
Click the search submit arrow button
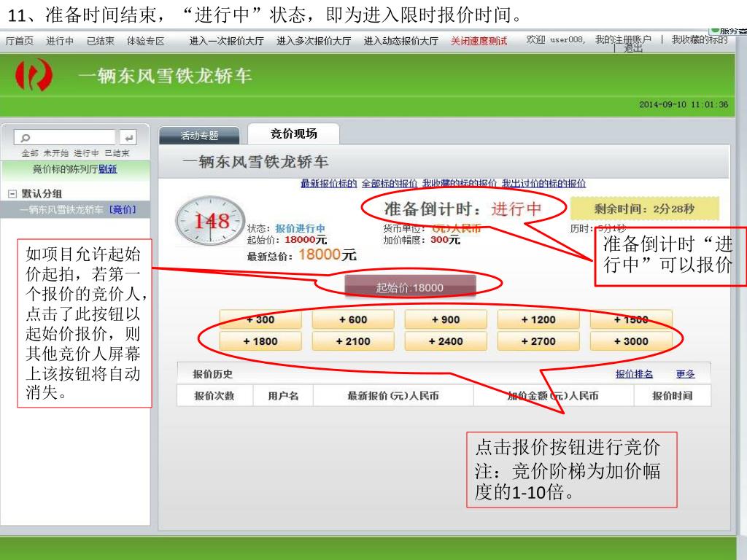[128, 138]
